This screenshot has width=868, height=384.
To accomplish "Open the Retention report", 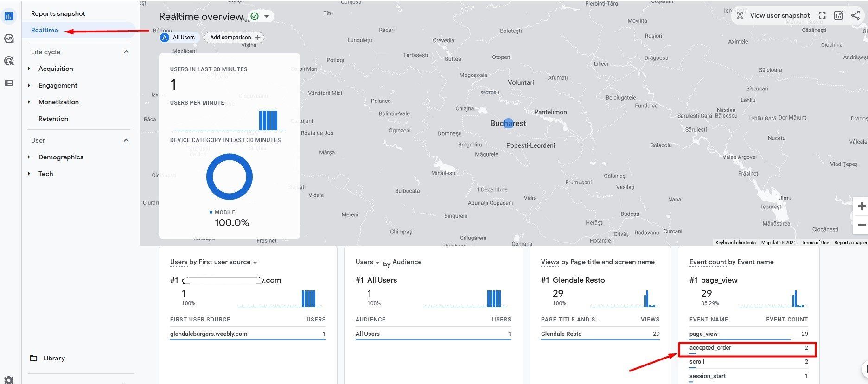I will pos(53,119).
